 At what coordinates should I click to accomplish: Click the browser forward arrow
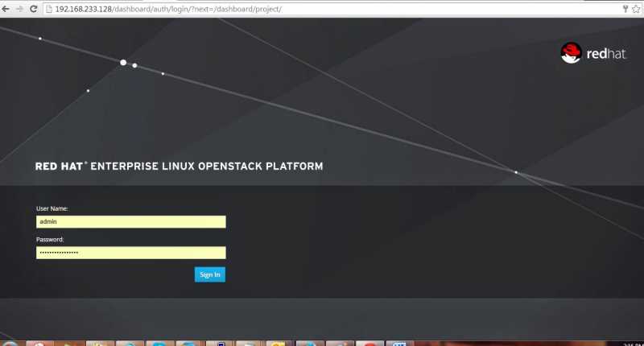[19, 9]
